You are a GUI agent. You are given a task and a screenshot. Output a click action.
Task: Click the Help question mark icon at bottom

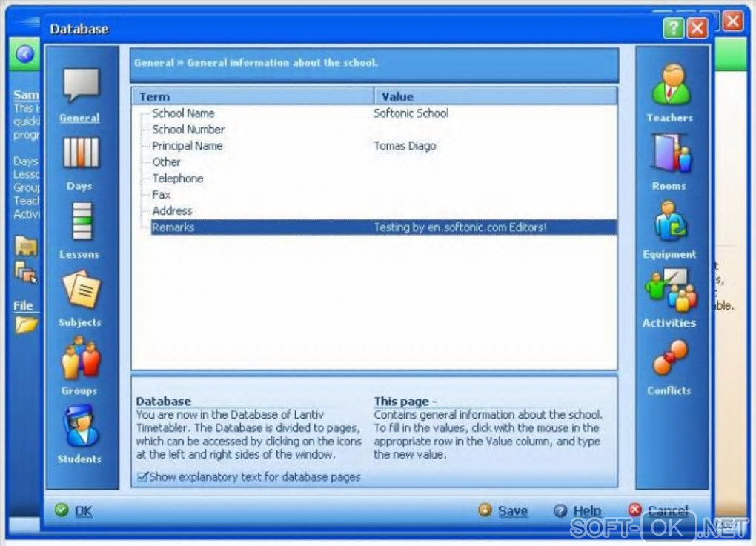coord(560,510)
